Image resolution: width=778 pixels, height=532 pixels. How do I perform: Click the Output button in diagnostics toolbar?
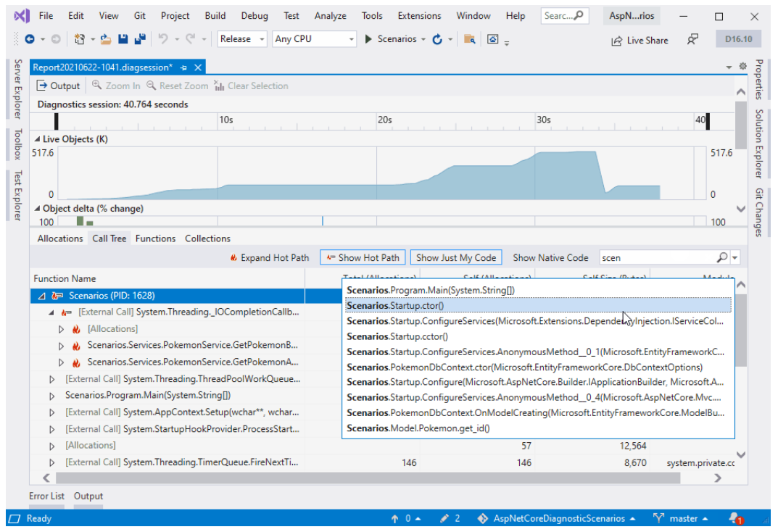click(58, 86)
